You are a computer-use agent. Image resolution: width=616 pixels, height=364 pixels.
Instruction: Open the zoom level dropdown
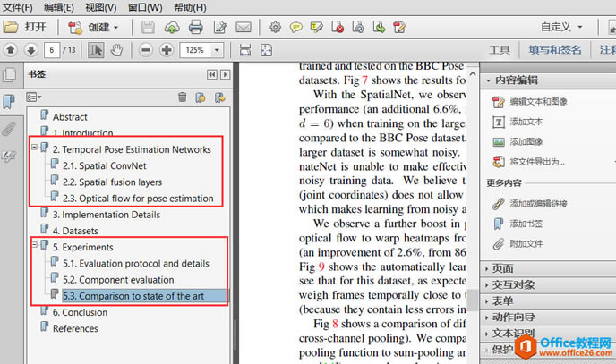coord(217,50)
